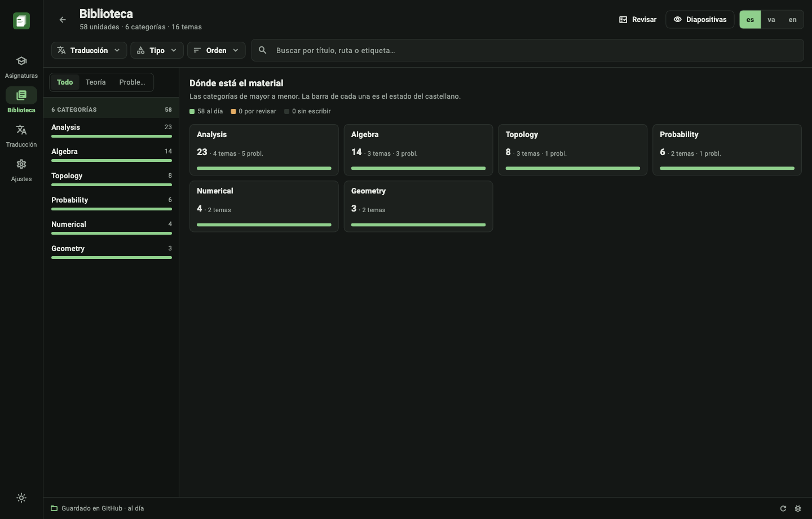Focus the search field Buscar por título
Viewport: 812px width, 519px height.
[x=527, y=50]
